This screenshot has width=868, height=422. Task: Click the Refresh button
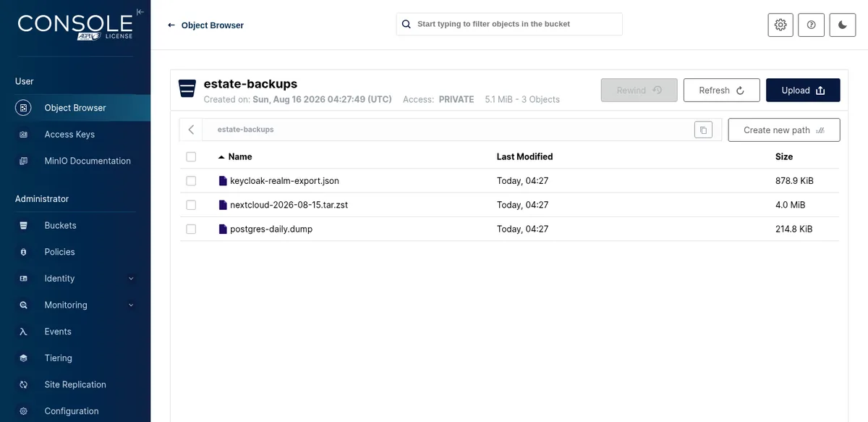721,90
